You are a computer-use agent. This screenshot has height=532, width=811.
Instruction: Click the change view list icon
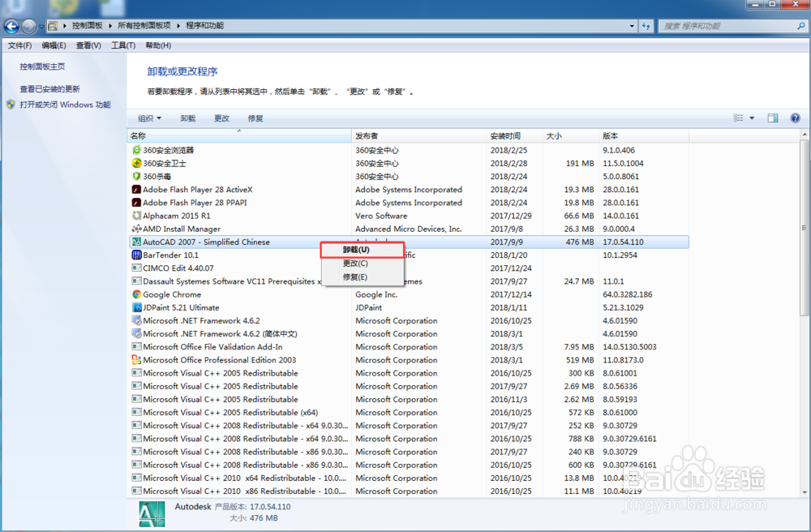(738, 118)
